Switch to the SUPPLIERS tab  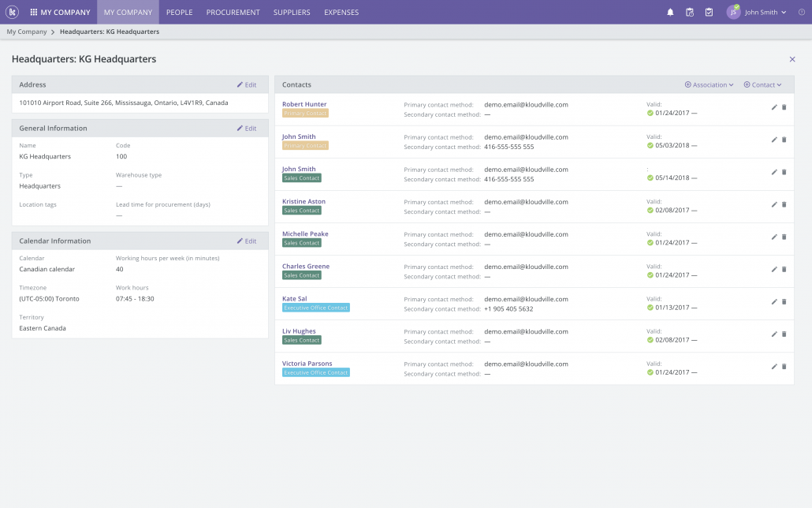coord(292,12)
